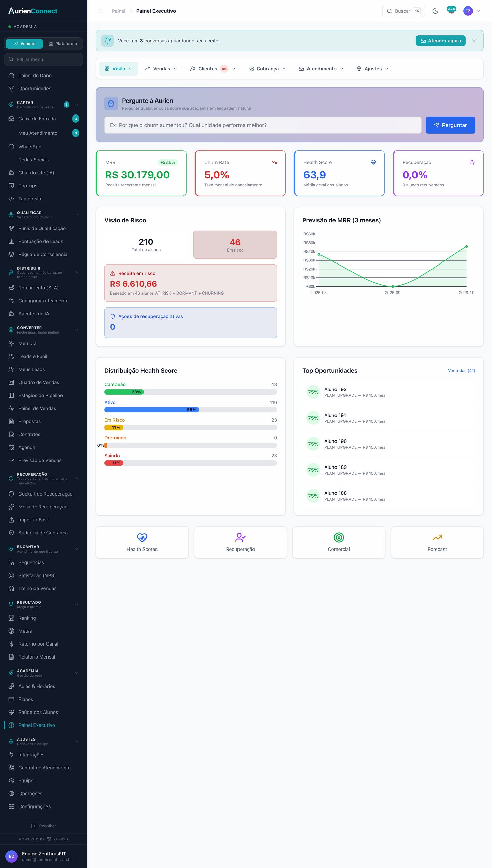Screen dimensions: 492x868
Task: Click the bell icon in alert banner
Action: coord(108,41)
